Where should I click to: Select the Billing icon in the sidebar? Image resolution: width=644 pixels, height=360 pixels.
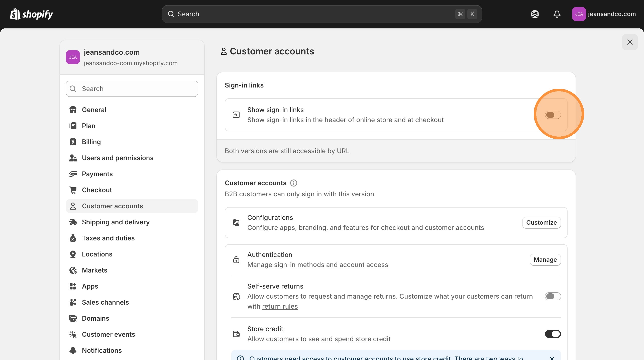[x=73, y=142]
